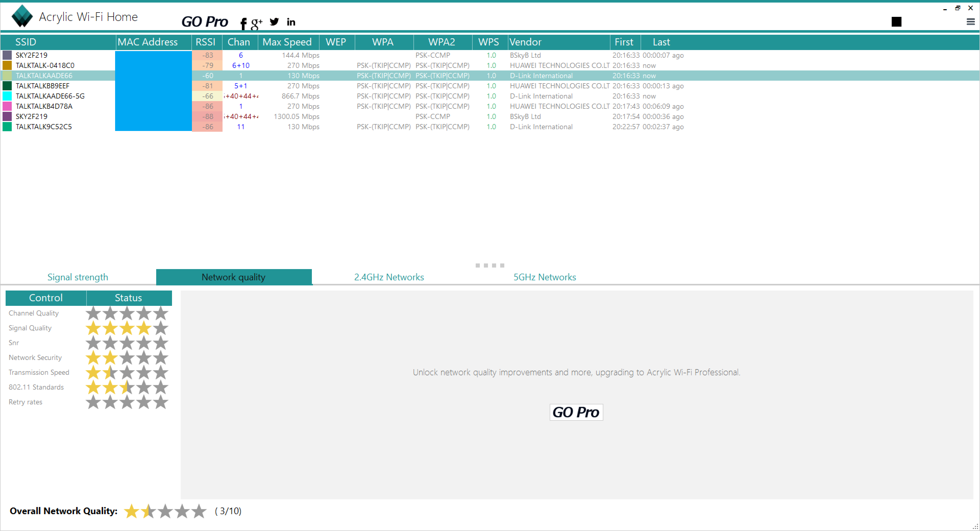The width and height of the screenshot is (980, 531).
Task: Click the Facebook icon in header
Action: pyautogui.click(x=243, y=23)
